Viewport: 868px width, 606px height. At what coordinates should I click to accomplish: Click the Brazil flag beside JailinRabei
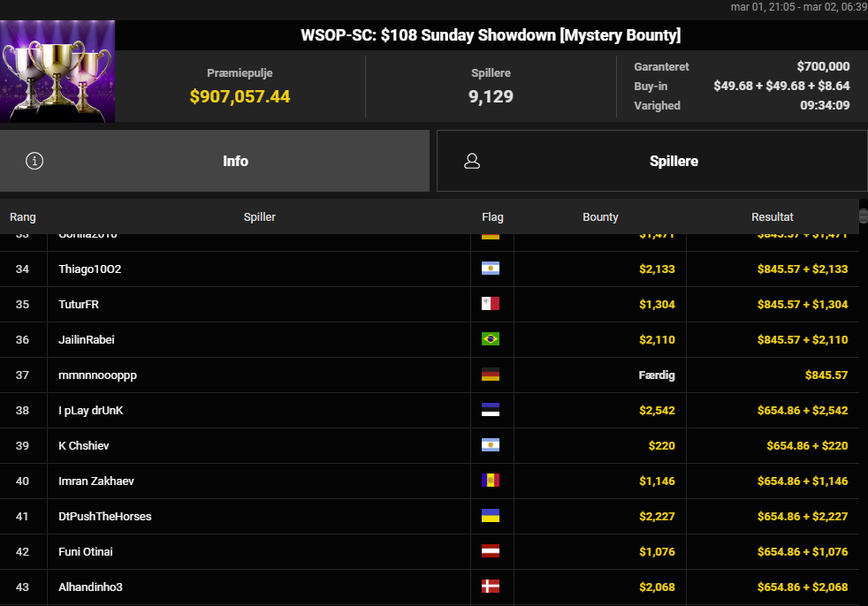tap(490, 339)
